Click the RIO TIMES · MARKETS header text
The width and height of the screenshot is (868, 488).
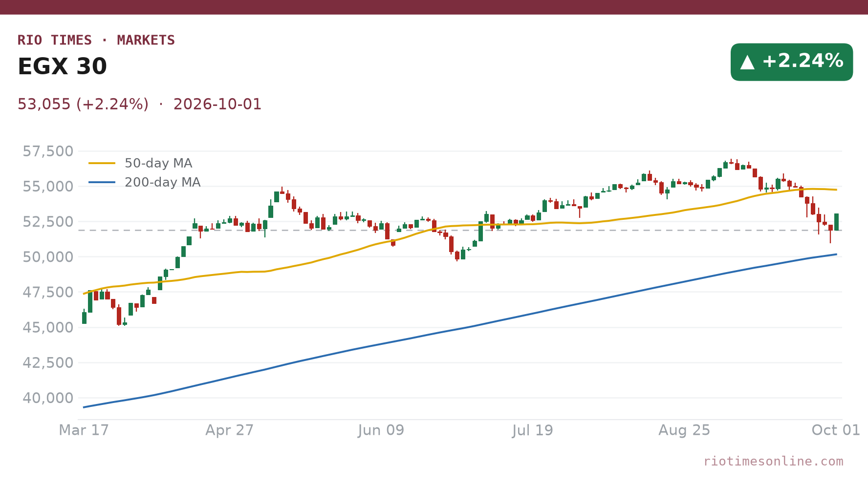pos(96,40)
